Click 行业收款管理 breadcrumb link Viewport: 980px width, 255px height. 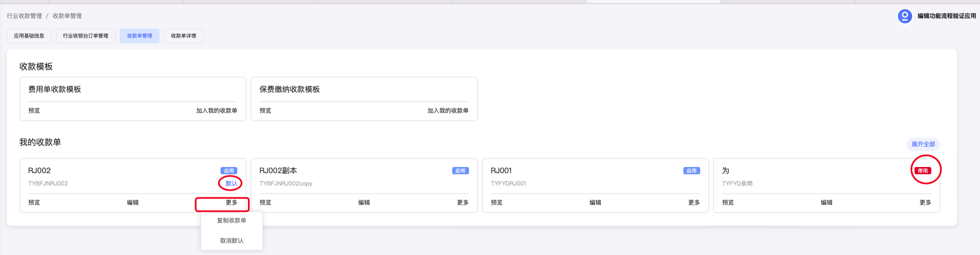tap(24, 16)
